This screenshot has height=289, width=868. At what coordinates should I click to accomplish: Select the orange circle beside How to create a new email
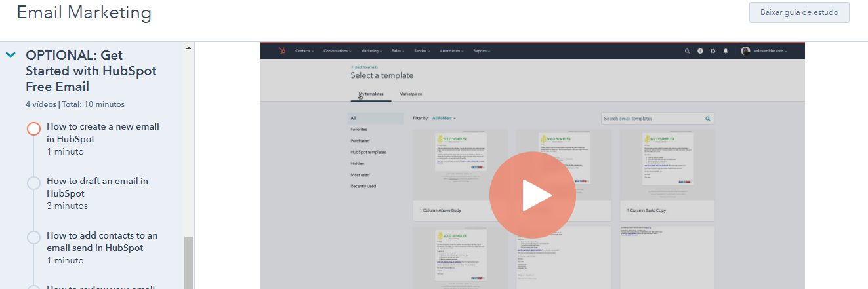point(34,128)
